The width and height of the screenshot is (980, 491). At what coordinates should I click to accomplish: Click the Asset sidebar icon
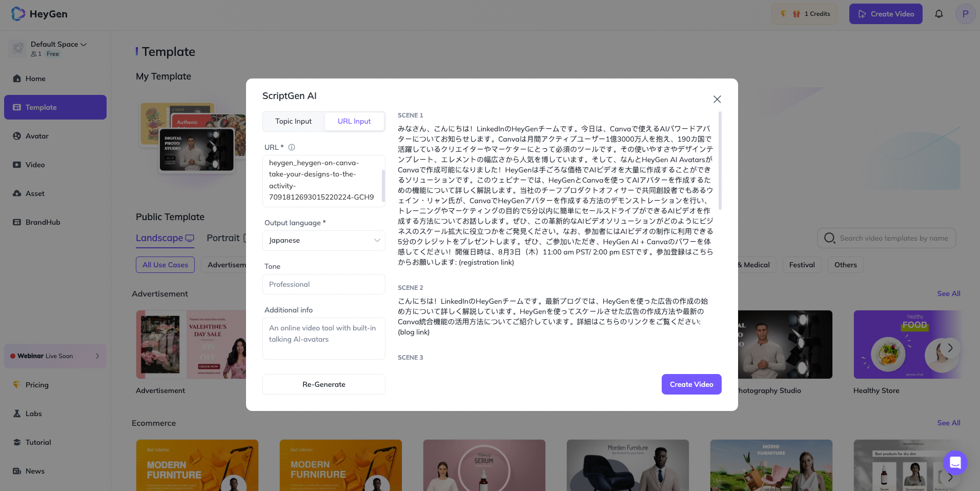[x=17, y=193]
